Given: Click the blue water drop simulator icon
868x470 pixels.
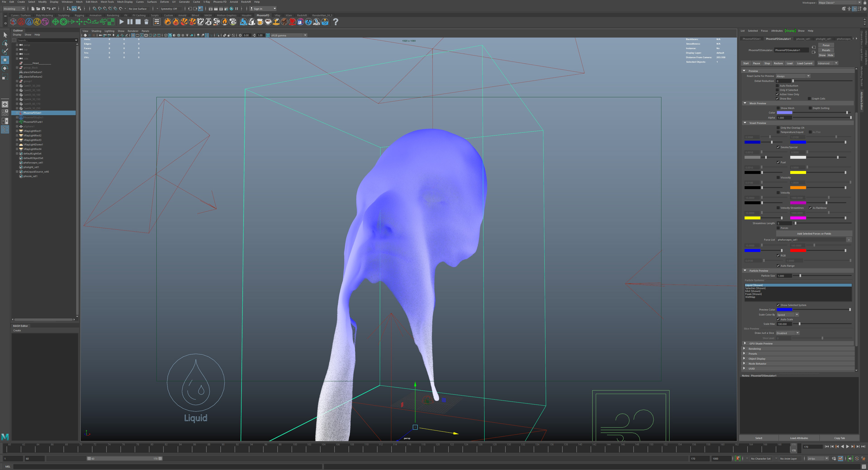Looking at the screenshot, I should click(x=29, y=22).
